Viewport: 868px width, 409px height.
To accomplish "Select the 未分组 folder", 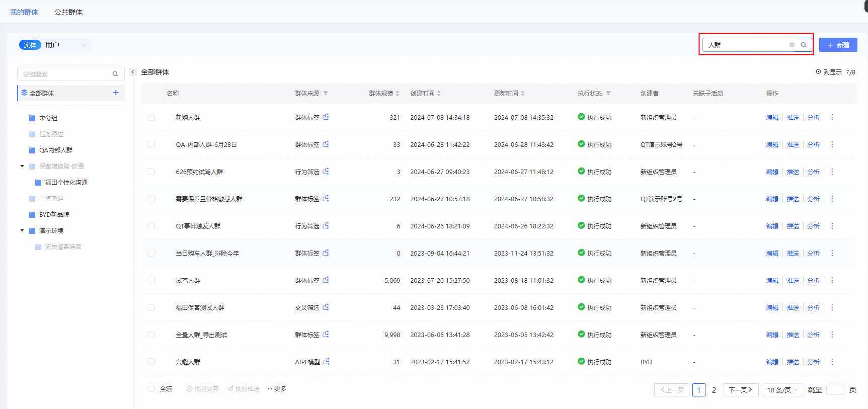I will click(48, 118).
